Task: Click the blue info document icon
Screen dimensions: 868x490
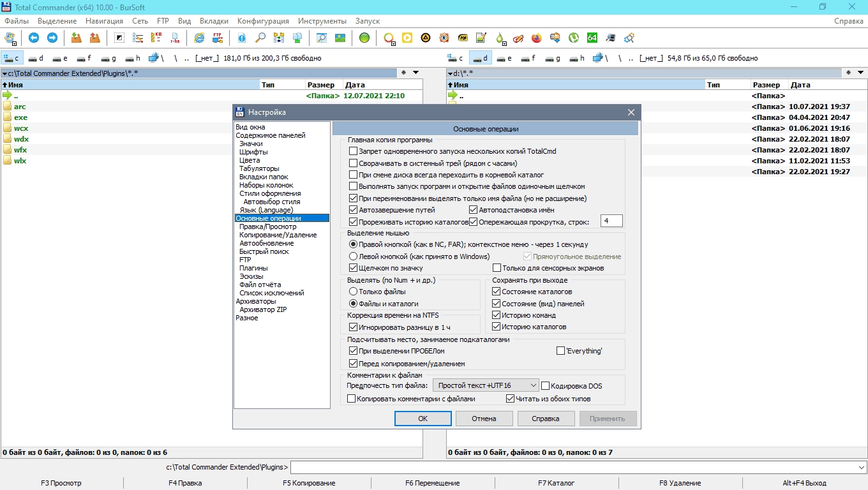Action: click(242, 38)
